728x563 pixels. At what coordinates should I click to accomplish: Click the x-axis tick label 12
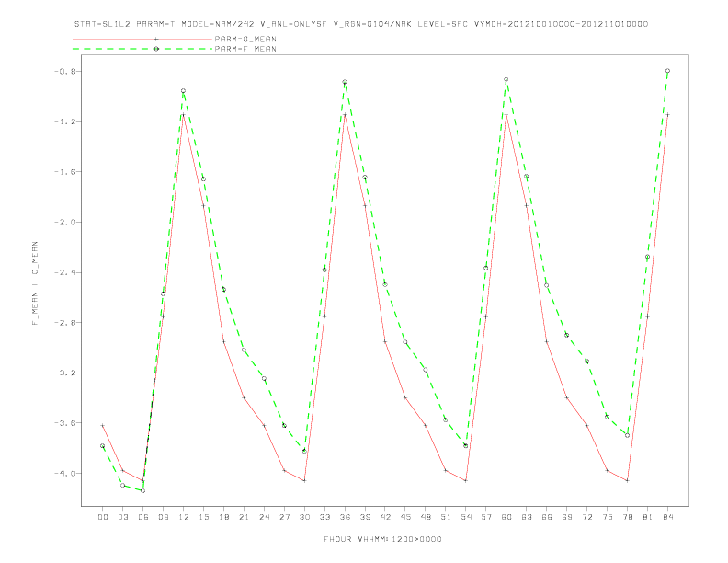click(184, 517)
